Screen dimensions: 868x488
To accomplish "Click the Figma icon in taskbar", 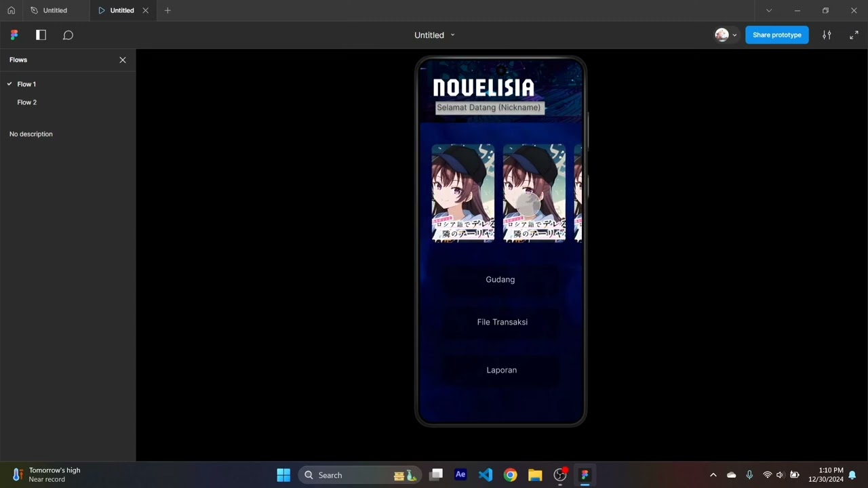I will tap(585, 475).
